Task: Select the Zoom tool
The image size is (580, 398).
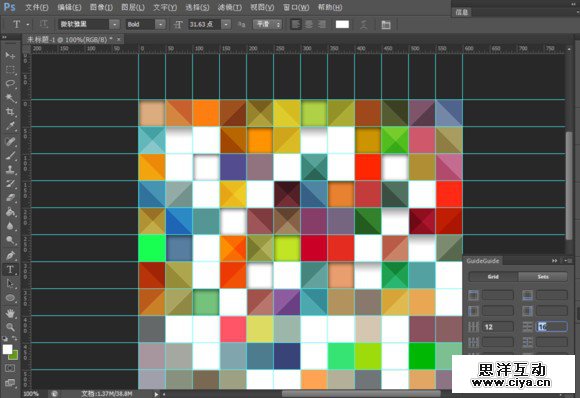Action: point(10,327)
